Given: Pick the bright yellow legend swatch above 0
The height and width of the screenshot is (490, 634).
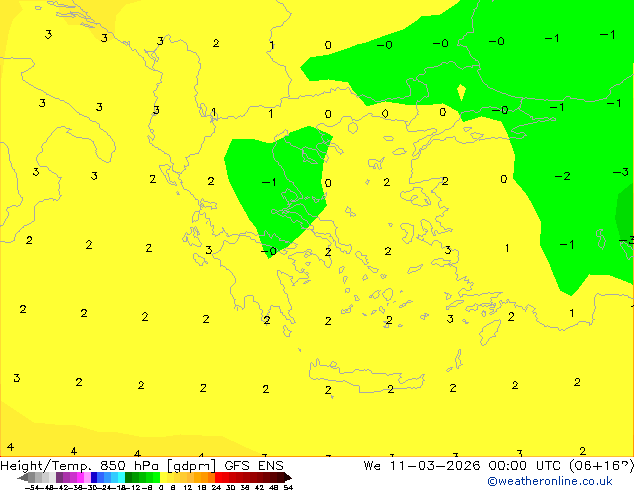Looking at the screenshot, I should tap(163, 477).
